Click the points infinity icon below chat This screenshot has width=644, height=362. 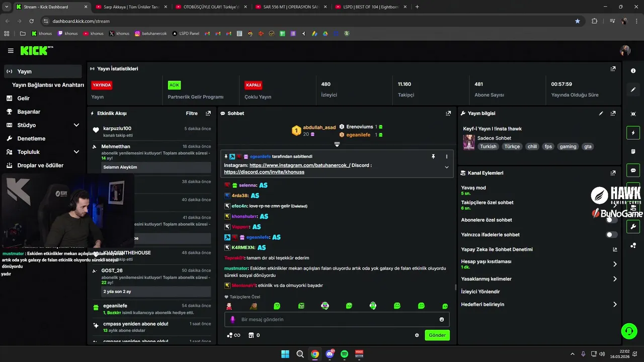pyautogui.click(x=233, y=335)
